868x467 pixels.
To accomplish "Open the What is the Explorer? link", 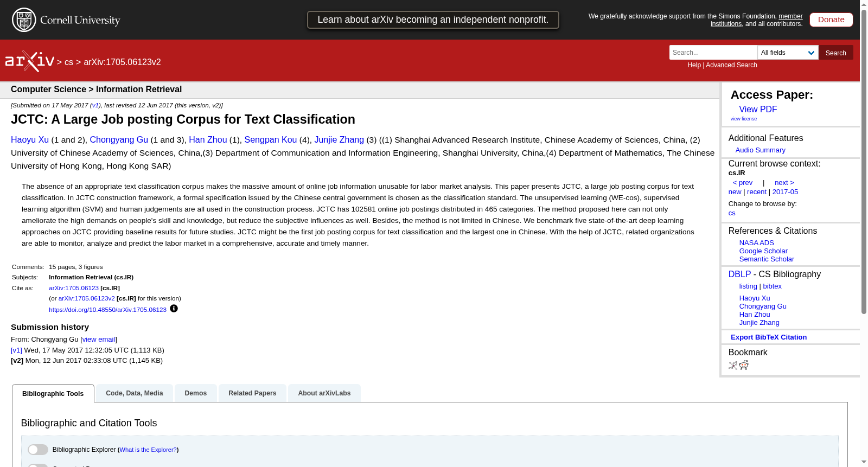I will click(148, 450).
